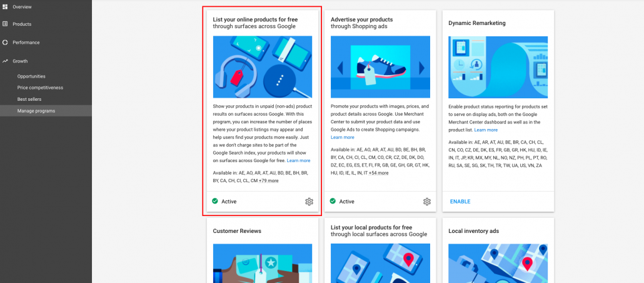Click free listings product illustration

click(263, 66)
